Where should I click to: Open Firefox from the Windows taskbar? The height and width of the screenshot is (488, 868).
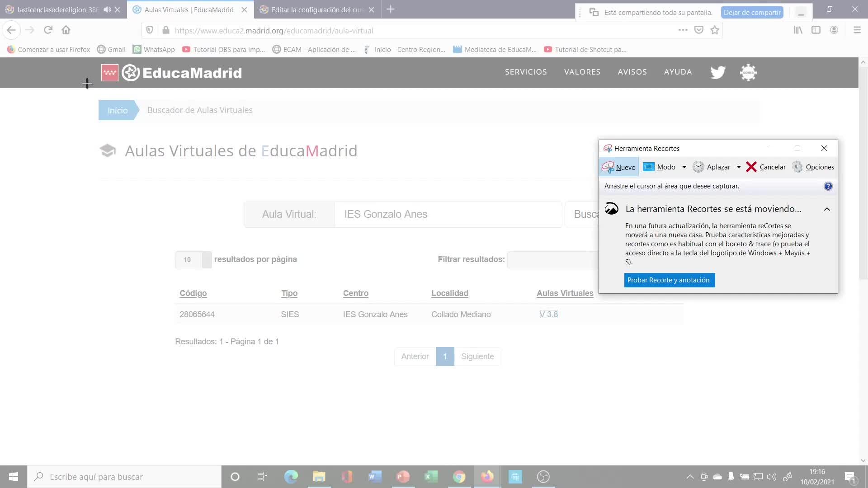[487, 477]
